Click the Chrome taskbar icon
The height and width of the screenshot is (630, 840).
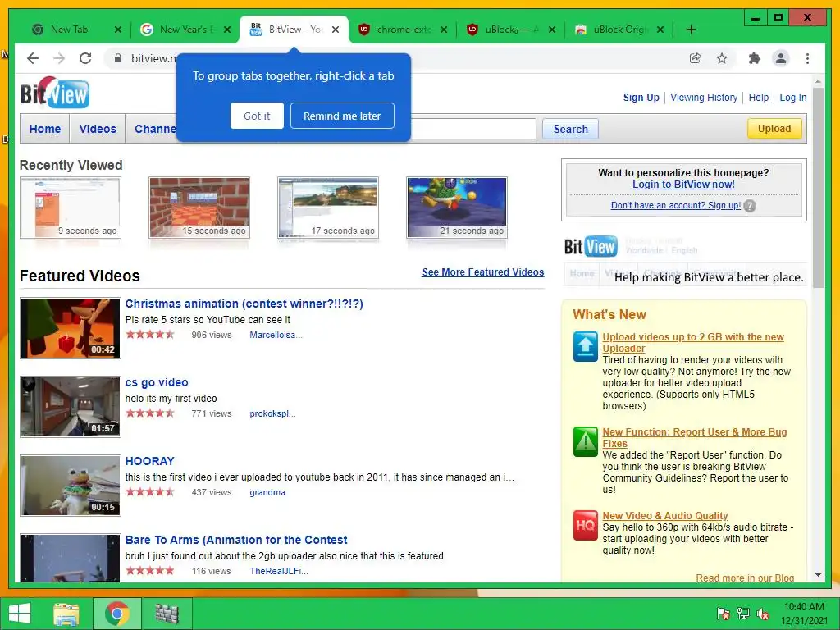click(x=116, y=614)
